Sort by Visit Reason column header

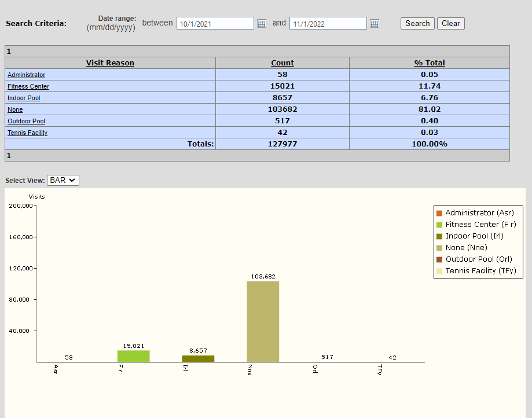[x=110, y=63]
